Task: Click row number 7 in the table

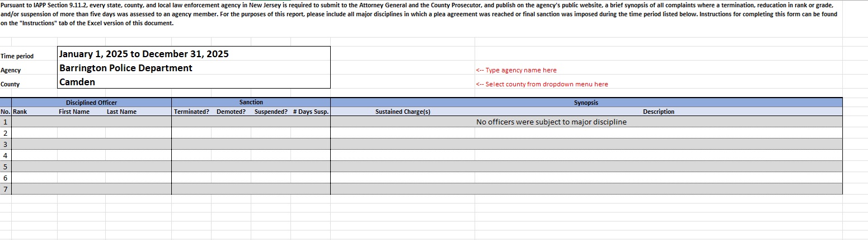Action: click(x=6, y=189)
